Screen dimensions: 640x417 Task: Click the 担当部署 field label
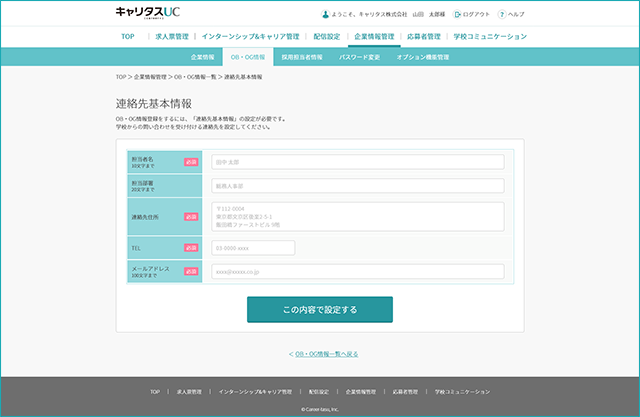[x=142, y=183]
